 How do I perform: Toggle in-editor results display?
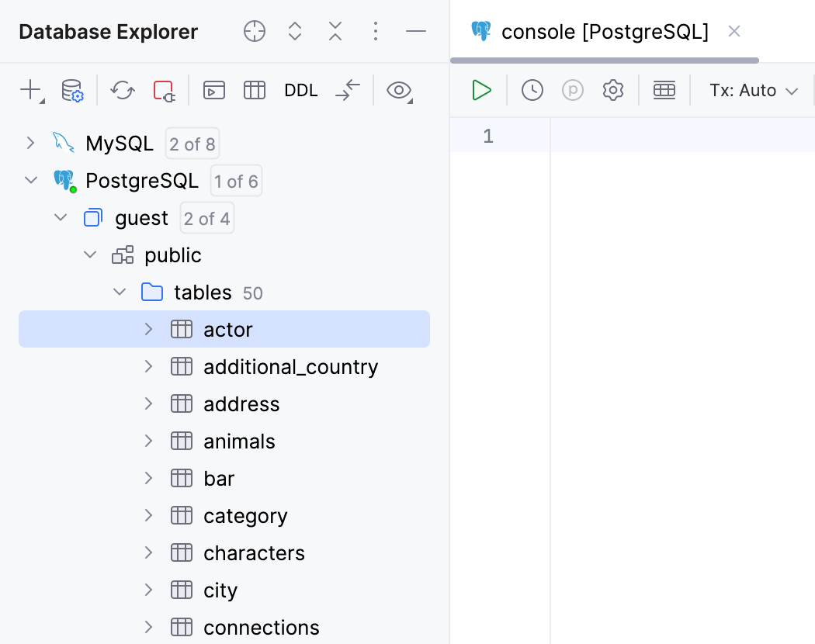664,90
